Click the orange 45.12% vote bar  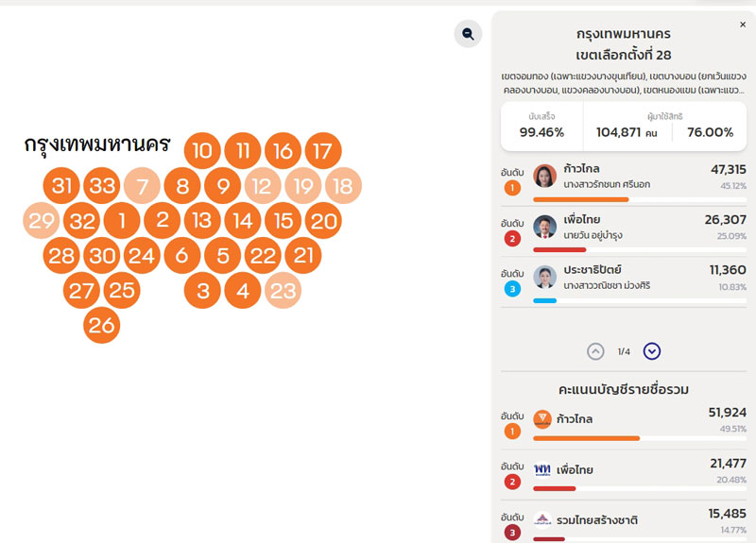point(580,199)
